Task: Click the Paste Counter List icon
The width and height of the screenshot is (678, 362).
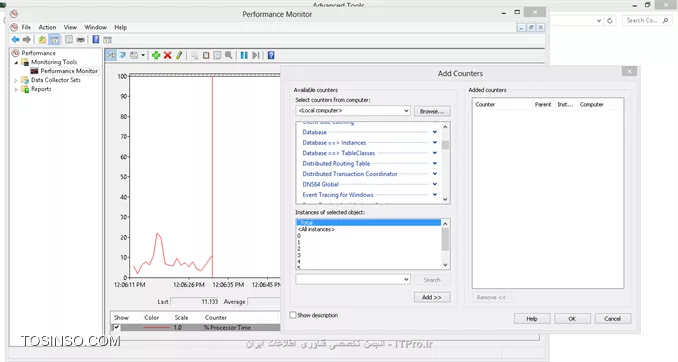Action: tap(206, 55)
